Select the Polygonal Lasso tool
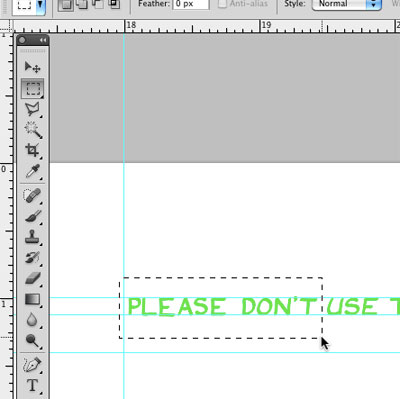This screenshot has width=400, height=399. tap(32, 109)
